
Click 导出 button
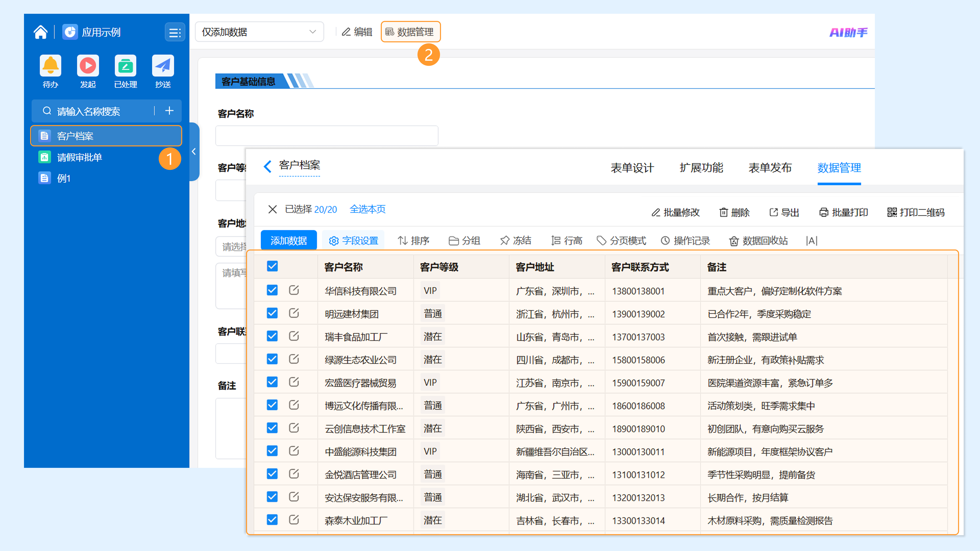point(784,212)
